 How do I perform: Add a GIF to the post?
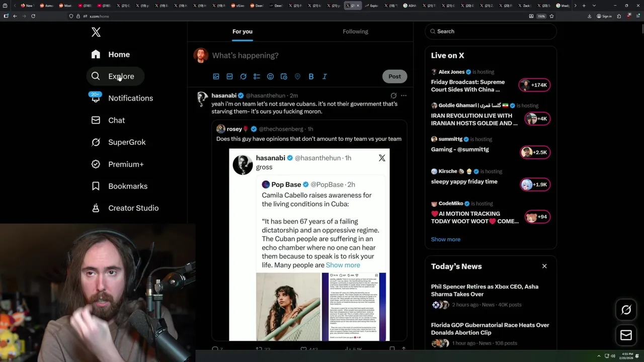pos(229,76)
